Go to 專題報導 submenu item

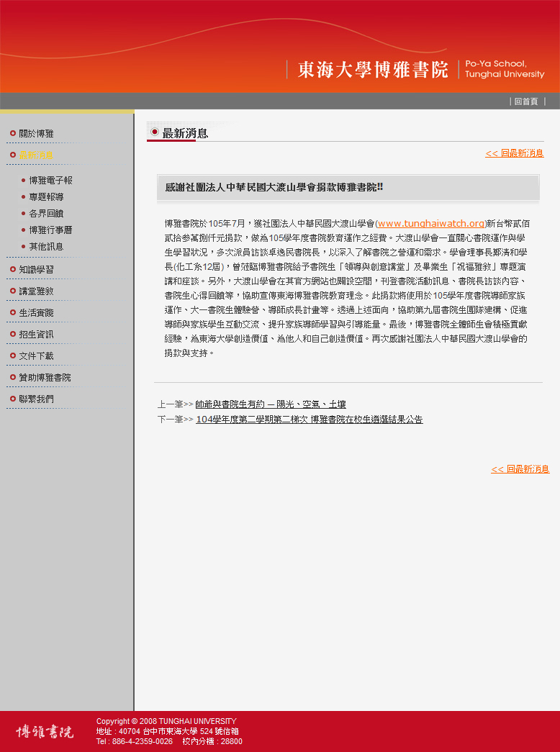(x=46, y=197)
